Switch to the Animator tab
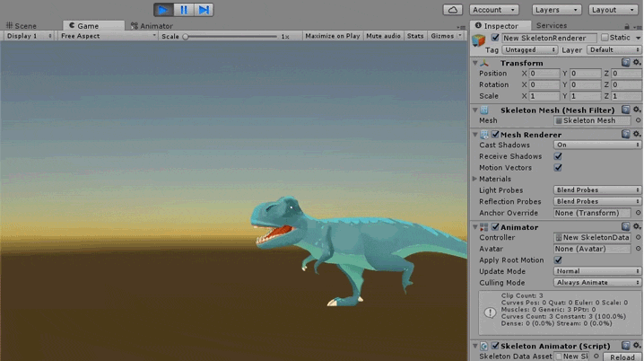Viewport: 644px width, 361px height. coord(152,25)
